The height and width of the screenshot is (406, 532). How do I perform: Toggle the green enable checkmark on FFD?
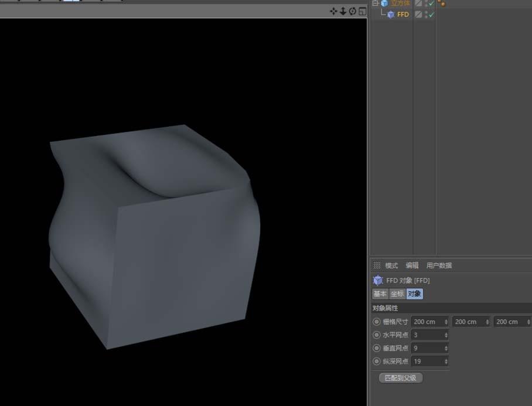click(430, 14)
